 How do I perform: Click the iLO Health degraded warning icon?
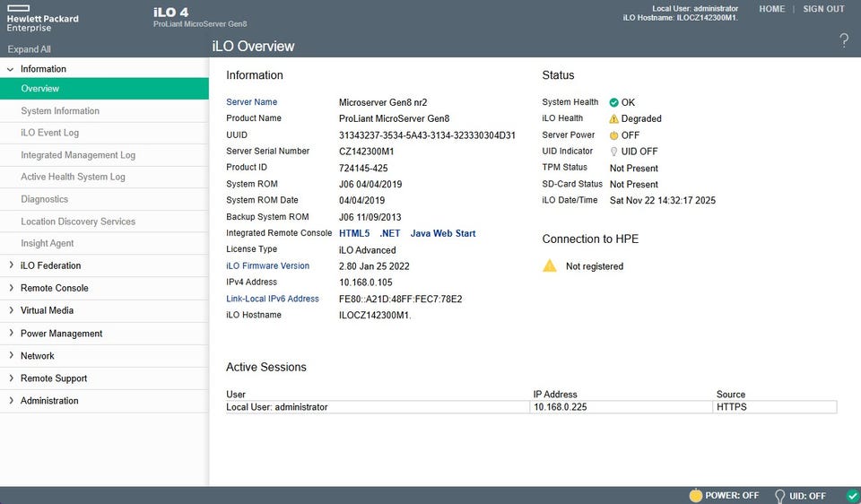613,118
